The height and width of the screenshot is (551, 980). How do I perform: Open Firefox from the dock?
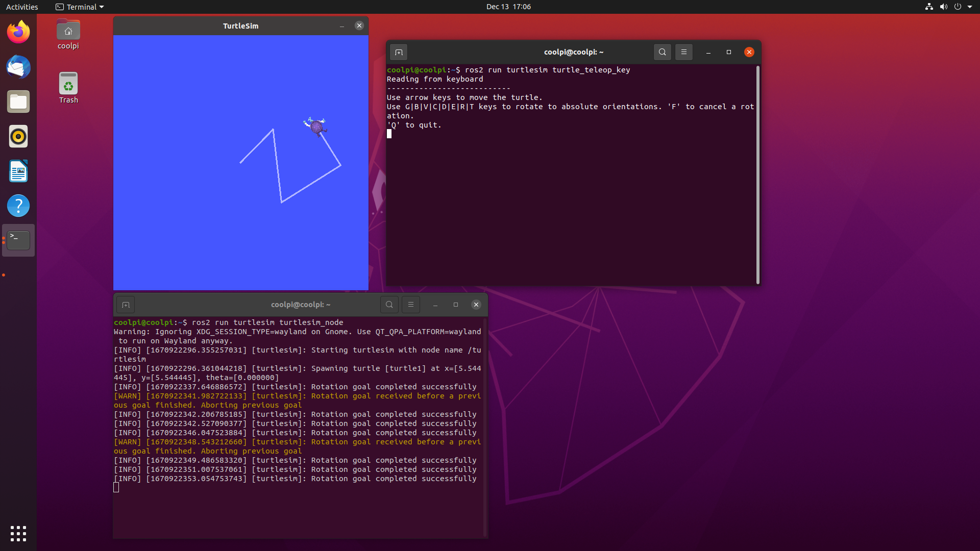click(18, 32)
